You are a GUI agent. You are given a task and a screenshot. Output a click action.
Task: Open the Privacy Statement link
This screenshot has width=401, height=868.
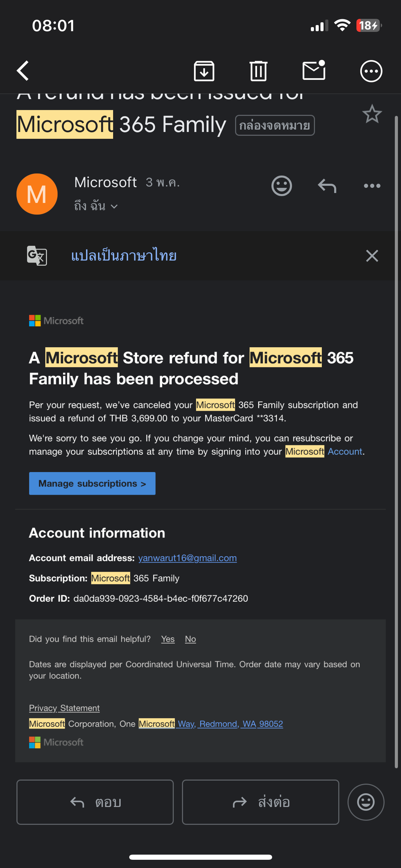pos(64,708)
